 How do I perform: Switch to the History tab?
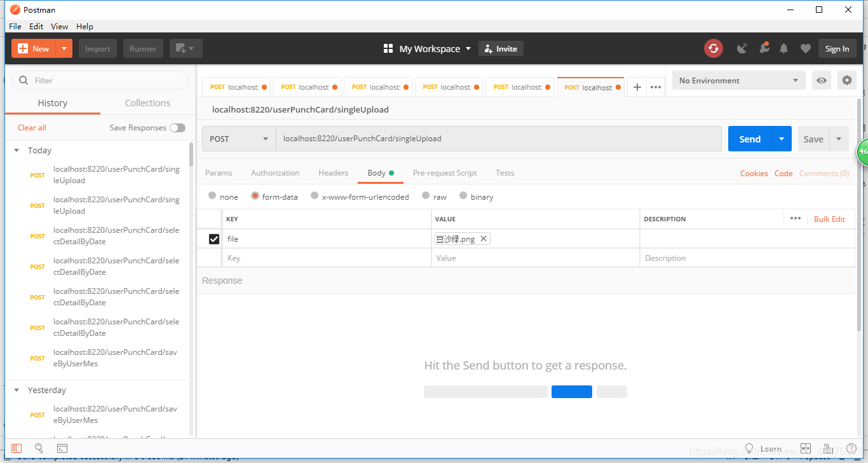coord(52,103)
